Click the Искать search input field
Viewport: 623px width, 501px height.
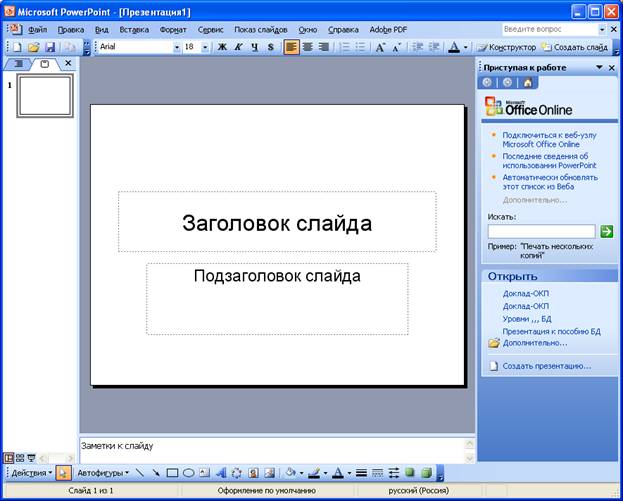pyautogui.click(x=541, y=231)
